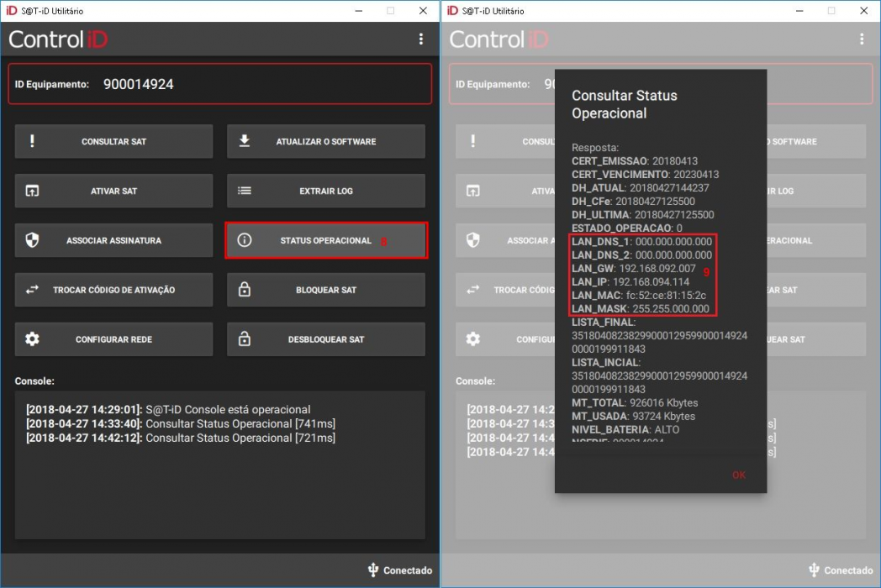The width and height of the screenshot is (881, 588).
Task: Click the Conectado status text in left window
Action: point(408,570)
